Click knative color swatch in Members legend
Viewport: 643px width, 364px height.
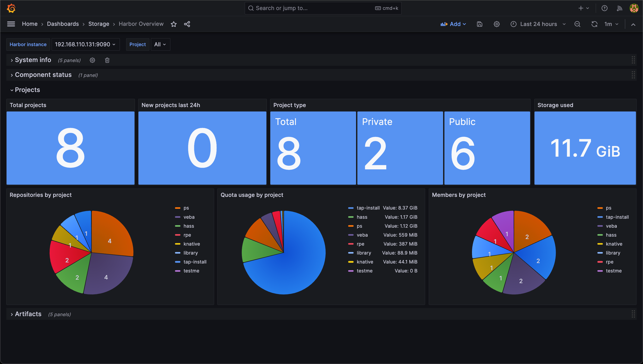click(x=600, y=244)
